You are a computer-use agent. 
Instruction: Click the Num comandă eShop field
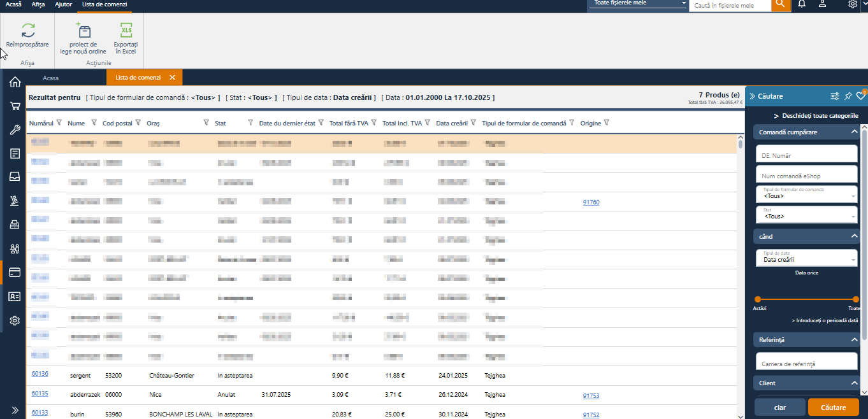click(x=806, y=174)
